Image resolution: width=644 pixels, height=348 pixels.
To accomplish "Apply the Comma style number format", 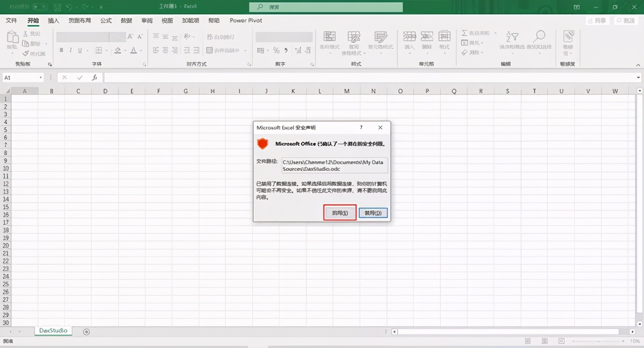I will coord(286,50).
